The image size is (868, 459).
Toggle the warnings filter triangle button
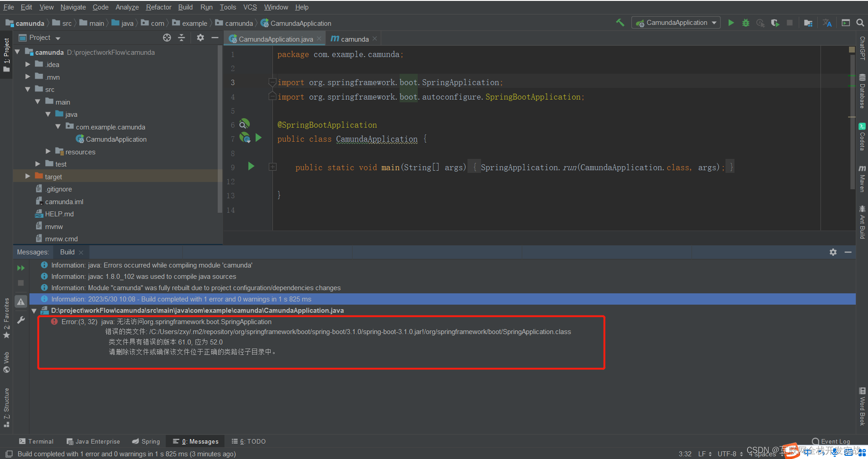pos(21,301)
